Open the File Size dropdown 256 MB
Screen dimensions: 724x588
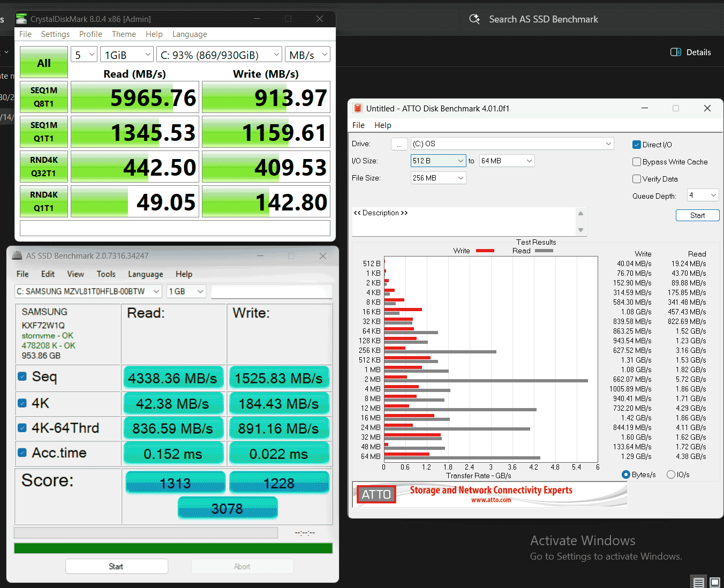click(439, 178)
